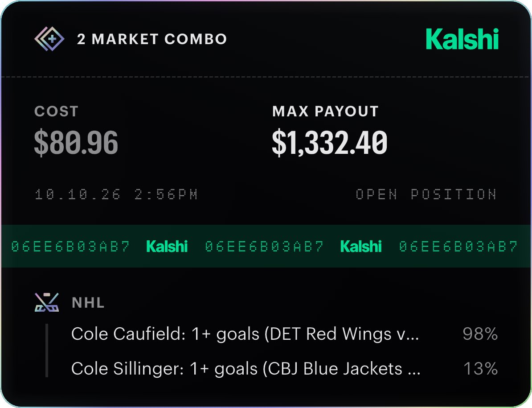Click the cost amount $80.96

pos(76,142)
